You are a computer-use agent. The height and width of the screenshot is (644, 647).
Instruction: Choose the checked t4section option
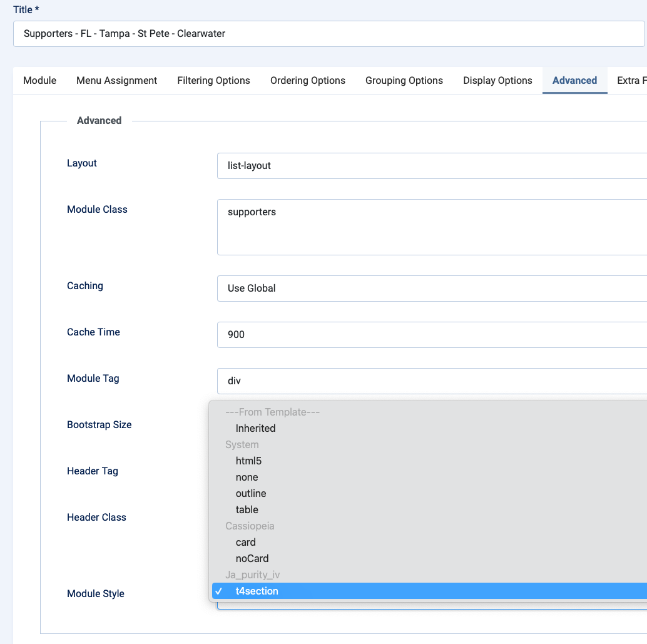[257, 591]
